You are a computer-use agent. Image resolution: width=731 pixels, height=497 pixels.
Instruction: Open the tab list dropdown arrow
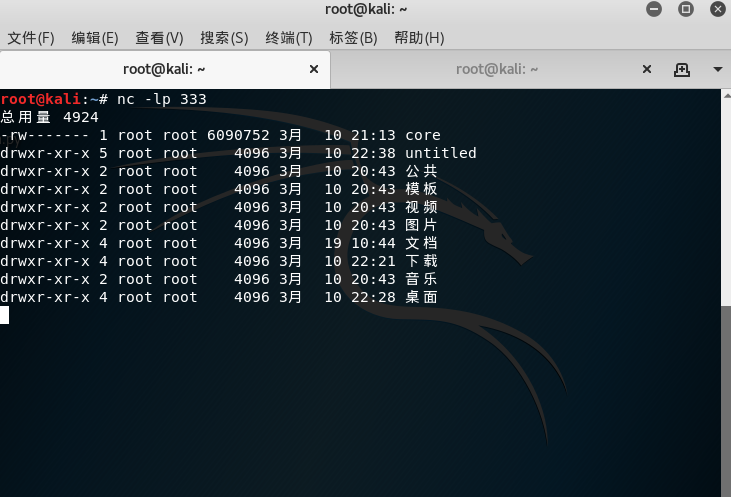pos(717,69)
